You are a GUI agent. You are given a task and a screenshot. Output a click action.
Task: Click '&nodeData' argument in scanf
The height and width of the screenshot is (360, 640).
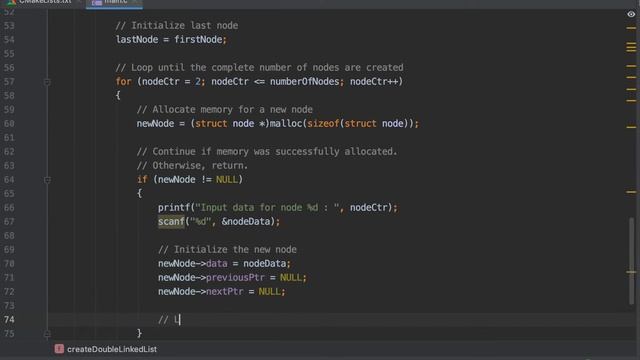pyautogui.click(x=246, y=222)
